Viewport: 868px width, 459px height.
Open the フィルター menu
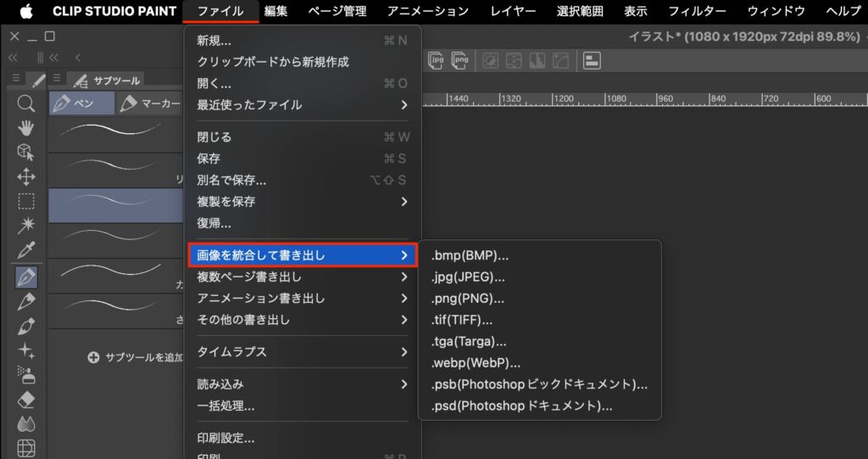[x=697, y=11]
